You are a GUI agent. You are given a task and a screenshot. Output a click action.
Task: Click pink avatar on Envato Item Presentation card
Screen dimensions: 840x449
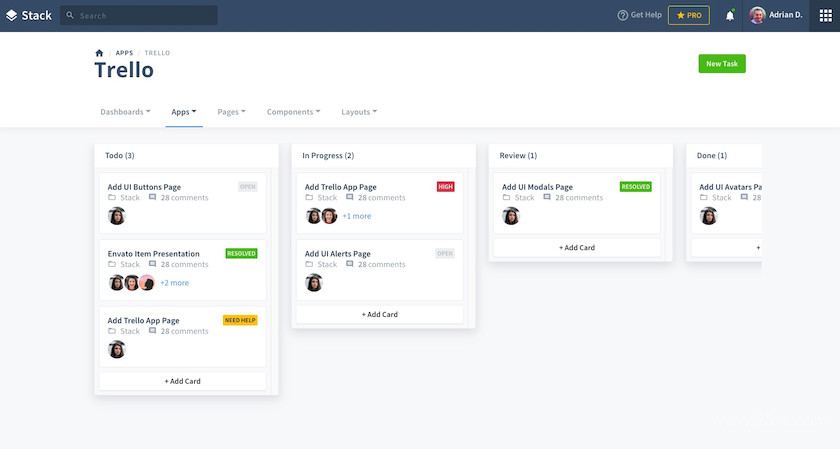[x=147, y=282]
